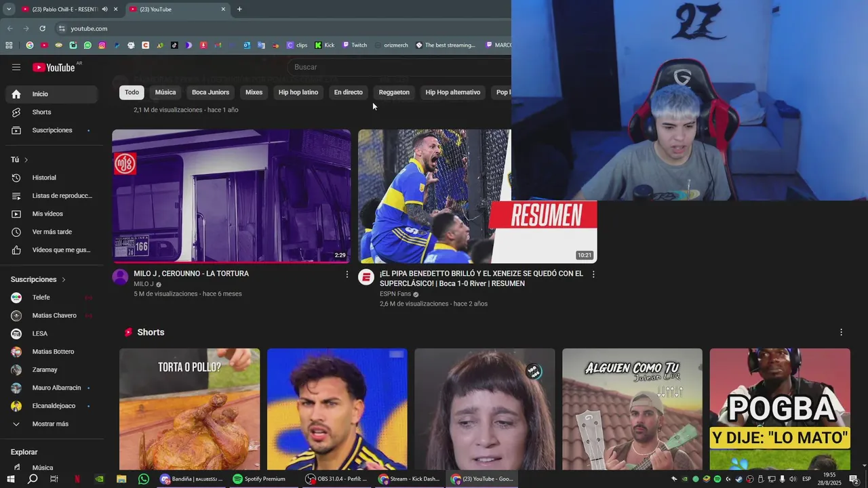This screenshot has width=868, height=488.
Task: Open the WhatsApp bookmark icon
Action: [x=87, y=45]
